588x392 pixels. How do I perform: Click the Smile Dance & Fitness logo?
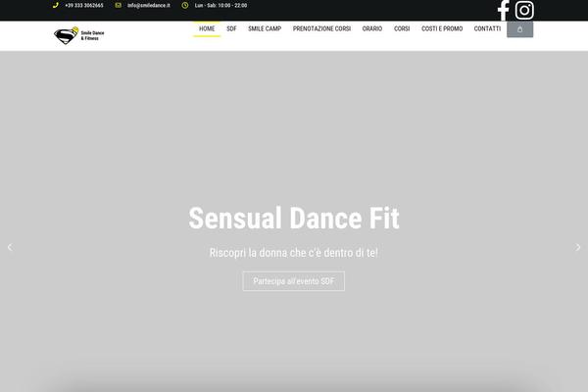point(78,35)
